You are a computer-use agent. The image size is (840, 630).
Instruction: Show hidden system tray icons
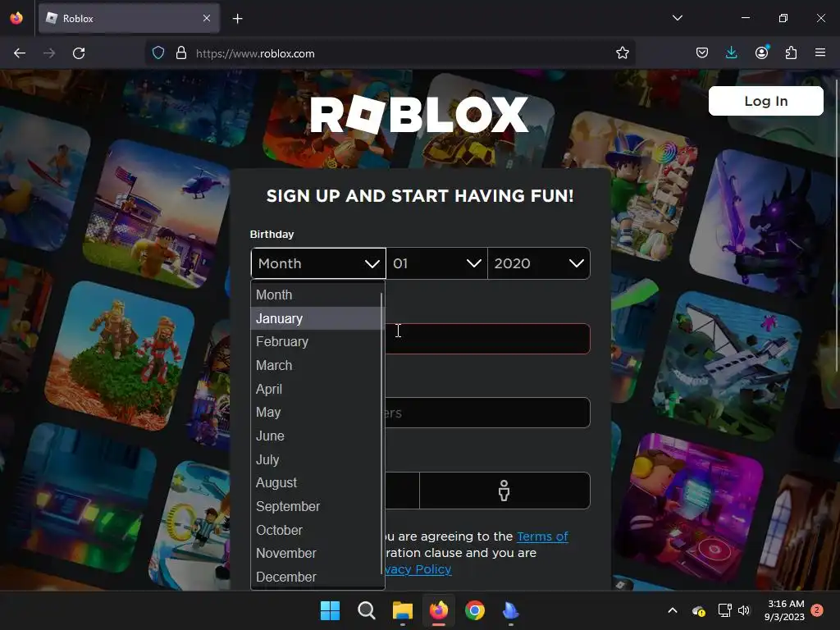pos(673,610)
